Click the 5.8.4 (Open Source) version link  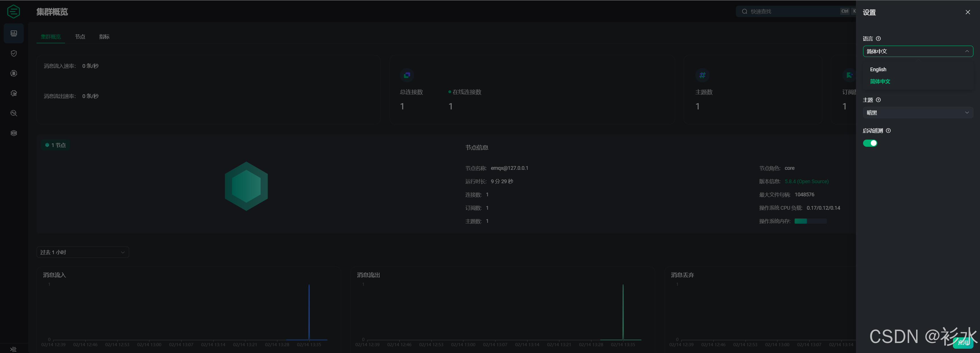tap(806, 182)
